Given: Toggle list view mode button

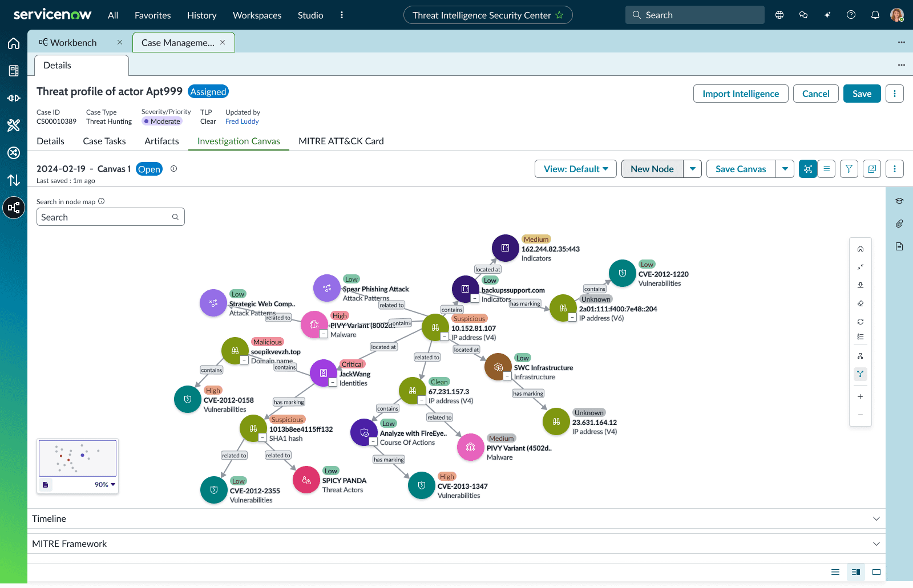Looking at the screenshot, I should 826,169.
